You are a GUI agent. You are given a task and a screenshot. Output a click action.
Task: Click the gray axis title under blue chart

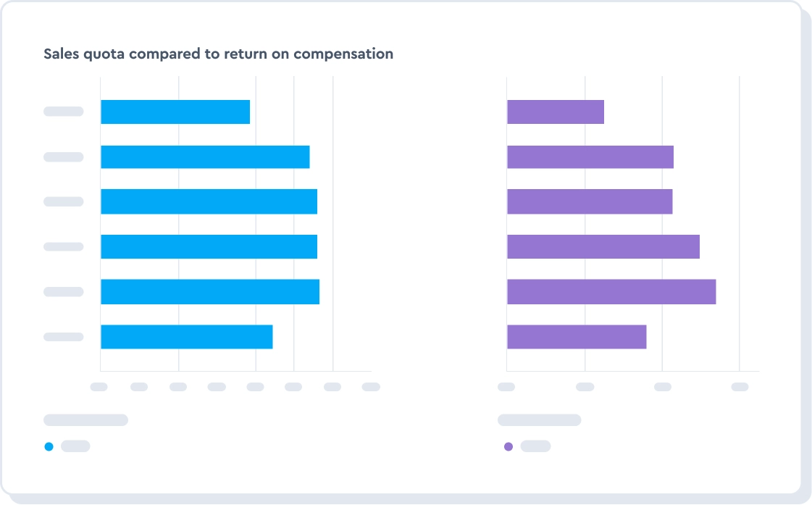(x=85, y=420)
